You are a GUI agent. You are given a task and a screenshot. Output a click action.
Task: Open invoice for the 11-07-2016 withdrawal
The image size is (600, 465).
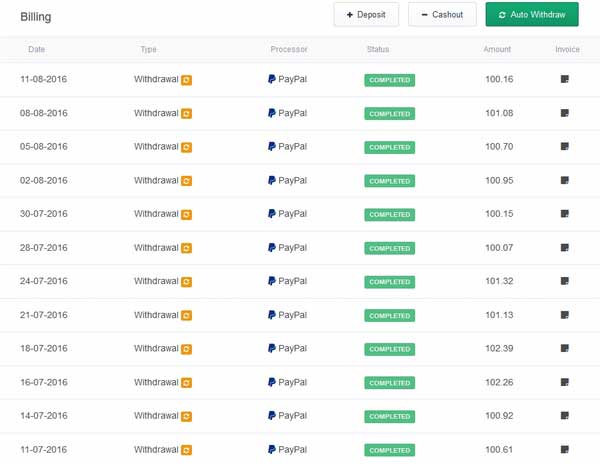click(564, 449)
